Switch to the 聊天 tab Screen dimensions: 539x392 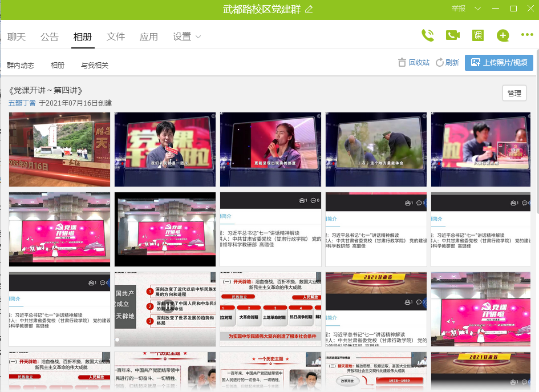(17, 37)
